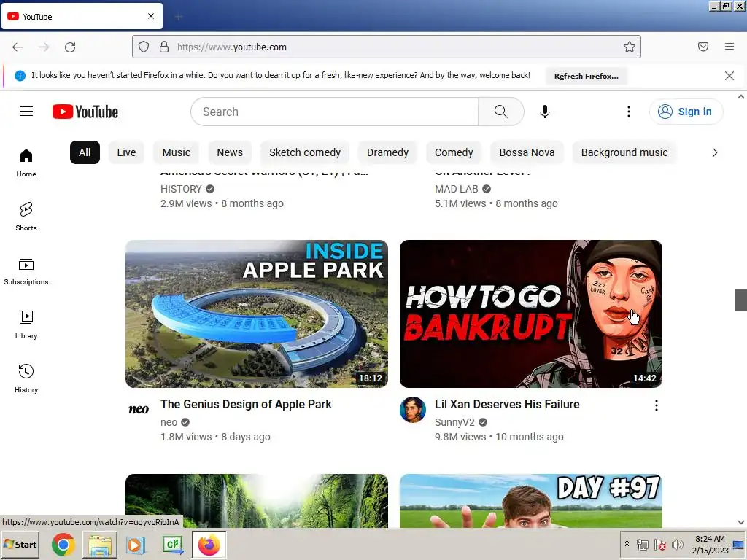Open The Genius Design of Apple Park title
747x560 pixels.
click(246, 404)
